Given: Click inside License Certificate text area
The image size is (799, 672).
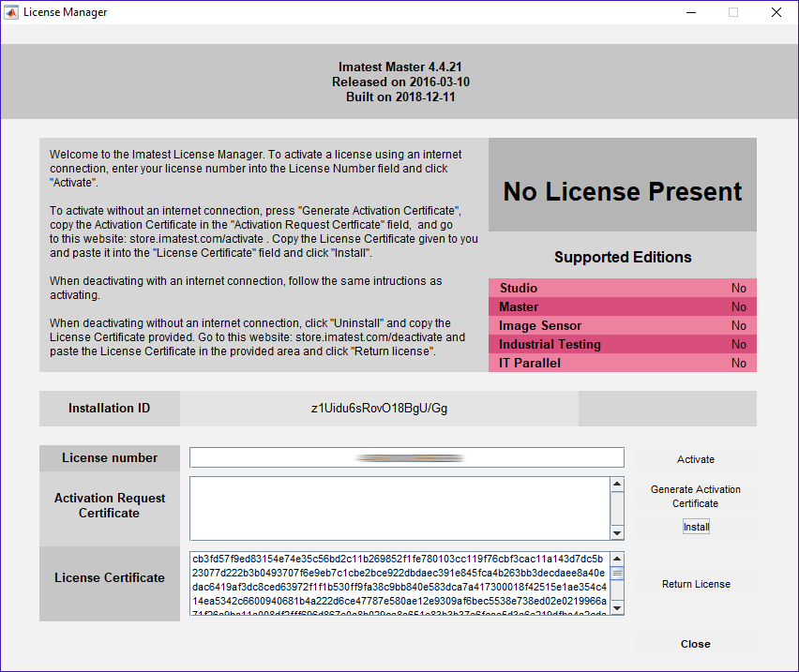Looking at the screenshot, I should (x=400, y=583).
